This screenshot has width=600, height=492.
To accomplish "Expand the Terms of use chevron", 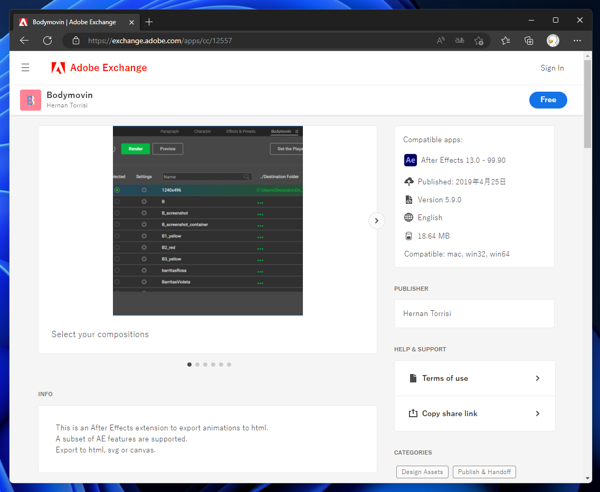I will click(x=538, y=378).
